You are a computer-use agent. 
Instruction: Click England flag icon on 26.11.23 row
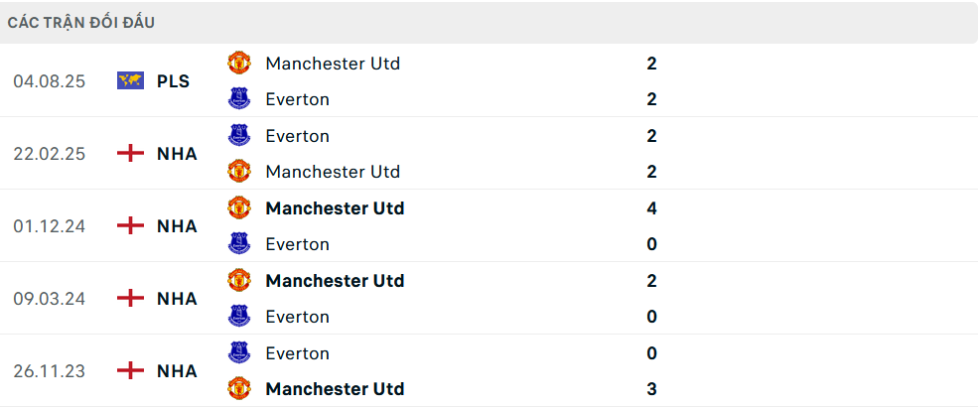130,371
